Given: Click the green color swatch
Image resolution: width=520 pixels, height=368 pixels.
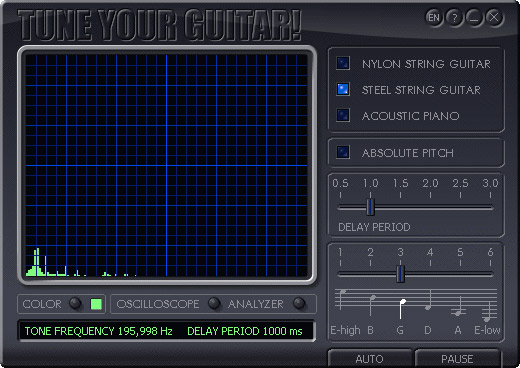Looking at the screenshot, I should pos(96,304).
